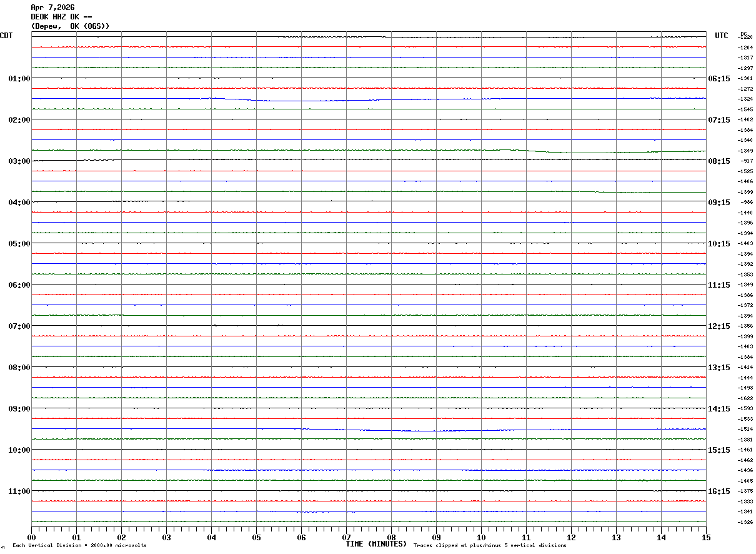This screenshot has height=554, width=756.
Task: Click the DC offset value -1204
Action: click(x=745, y=48)
